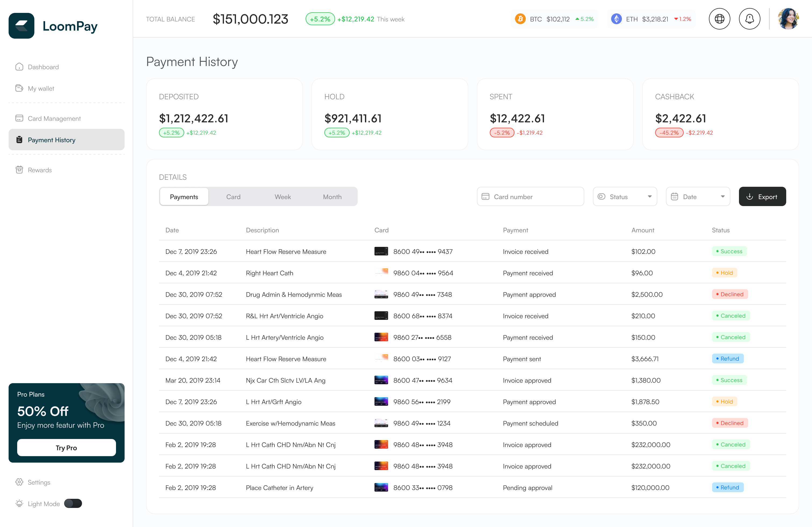This screenshot has width=812, height=527.
Task: Expand the Date filter dropdown
Action: coord(698,197)
